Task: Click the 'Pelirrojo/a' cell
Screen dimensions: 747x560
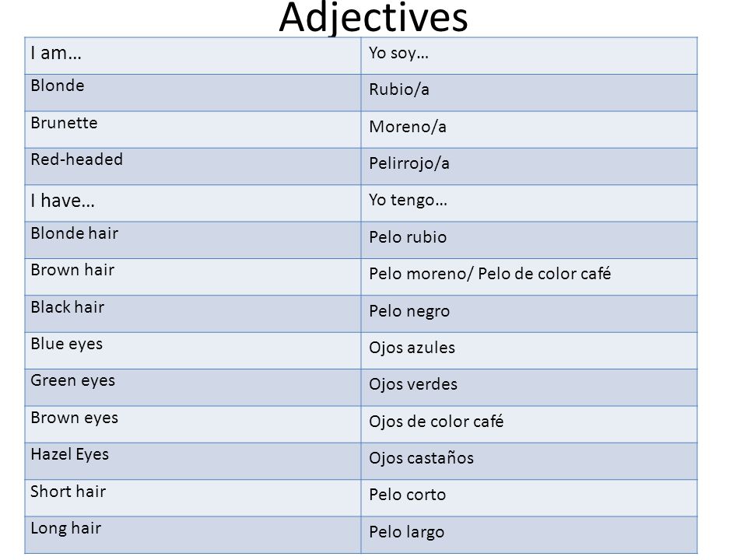Action: pyautogui.click(x=529, y=166)
